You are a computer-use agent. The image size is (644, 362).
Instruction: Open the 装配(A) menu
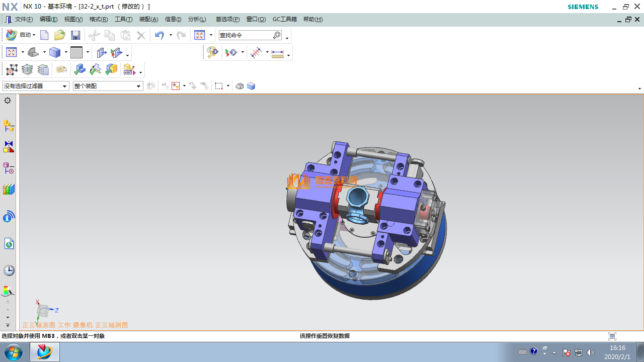pyautogui.click(x=148, y=20)
